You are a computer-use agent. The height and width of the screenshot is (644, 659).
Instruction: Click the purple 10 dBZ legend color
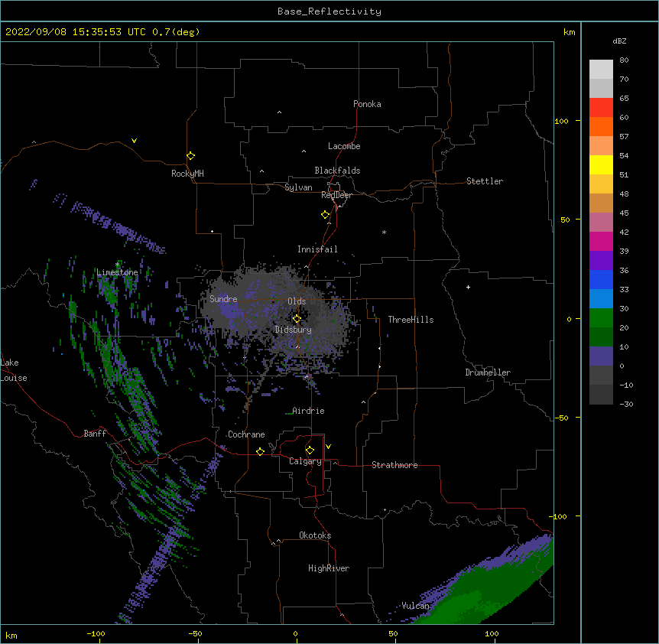pyautogui.click(x=601, y=356)
